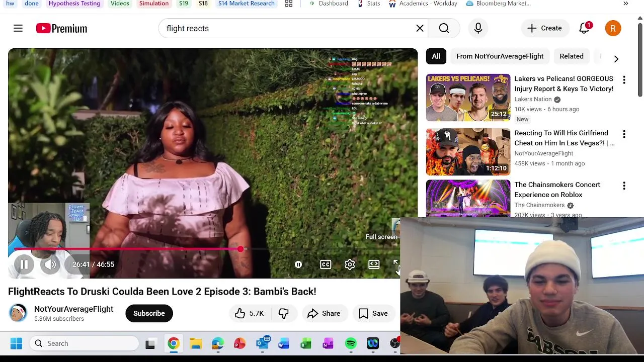Toggle the autoplay switch in the player

[x=298, y=264]
